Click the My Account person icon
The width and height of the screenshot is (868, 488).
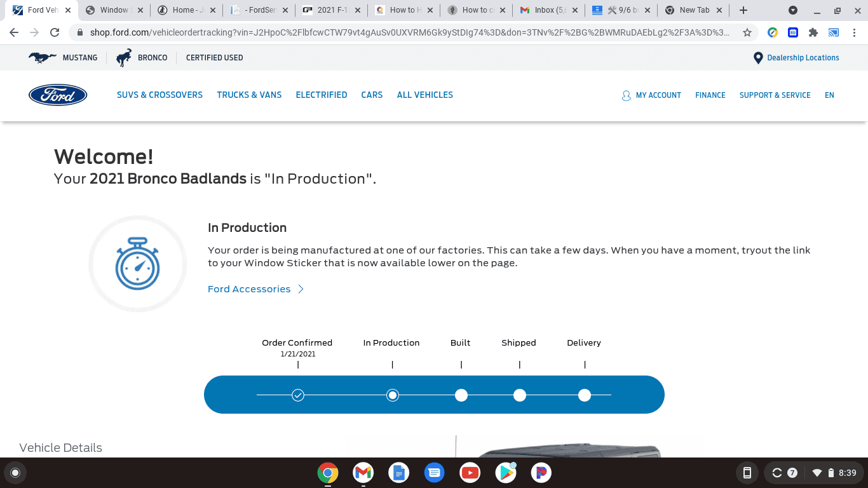click(627, 95)
